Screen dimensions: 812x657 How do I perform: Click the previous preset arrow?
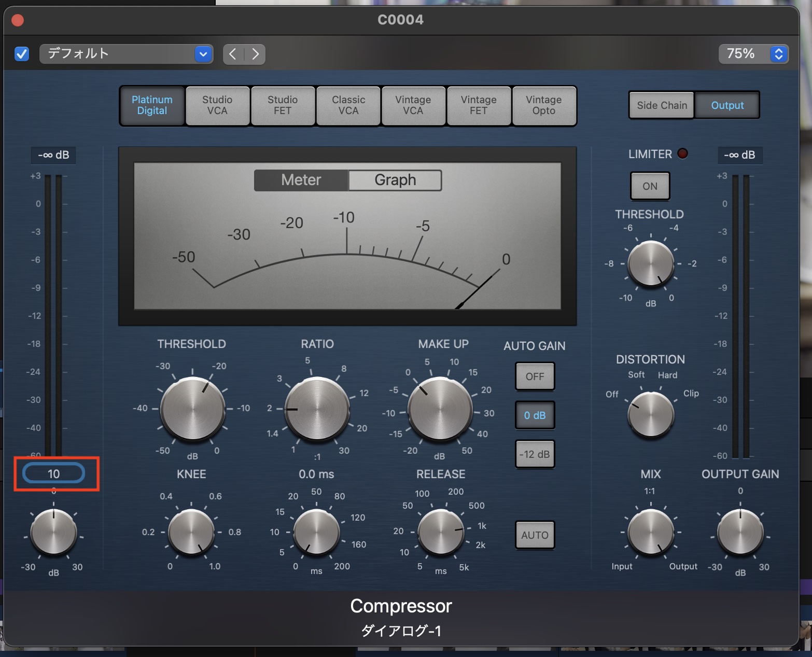[x=233, y=54]
